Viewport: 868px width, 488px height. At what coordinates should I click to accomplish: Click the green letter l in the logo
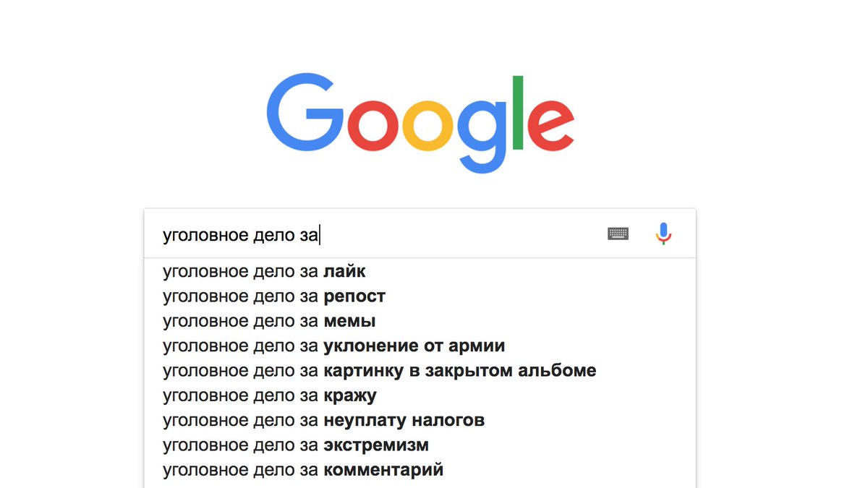click(x=517, y=111)
